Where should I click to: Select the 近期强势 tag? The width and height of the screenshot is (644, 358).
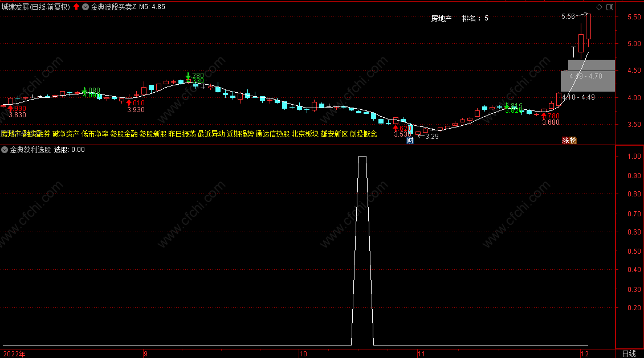point(240,134)
